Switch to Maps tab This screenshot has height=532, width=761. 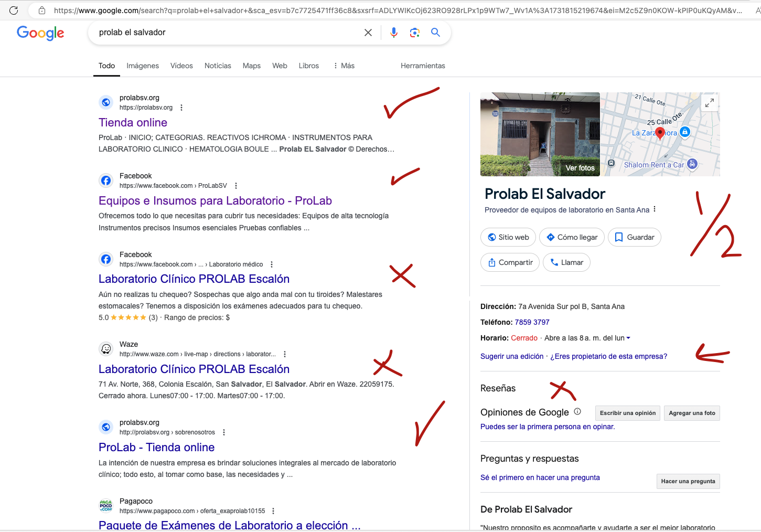point(252,66)
